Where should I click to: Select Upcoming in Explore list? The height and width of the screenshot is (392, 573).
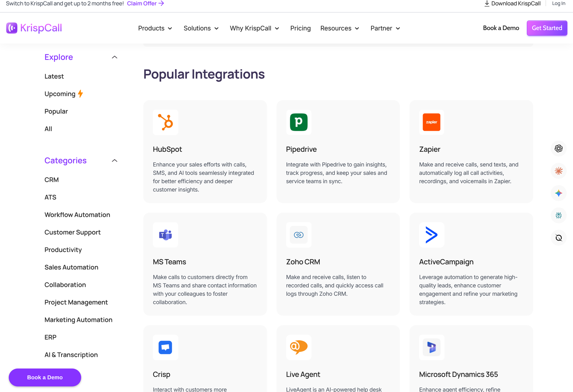point(64,94)
